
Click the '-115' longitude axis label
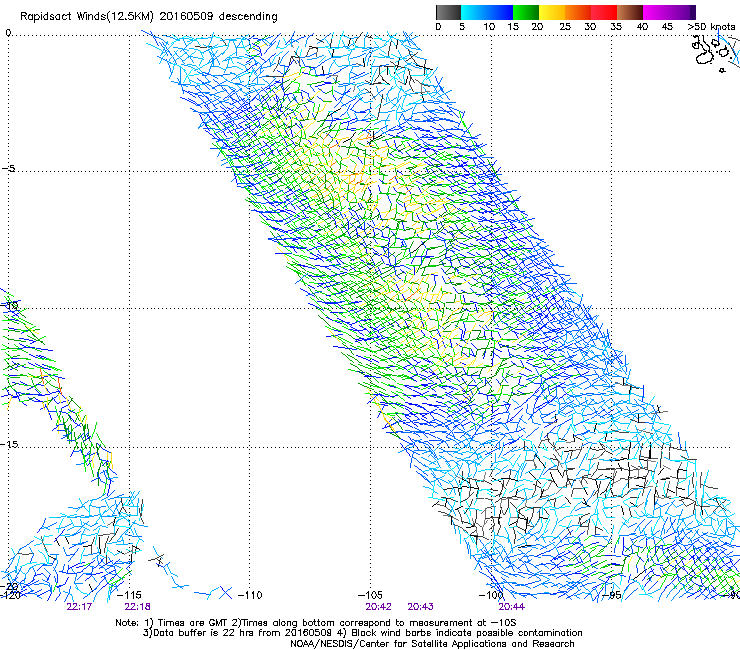pos(128,595)
